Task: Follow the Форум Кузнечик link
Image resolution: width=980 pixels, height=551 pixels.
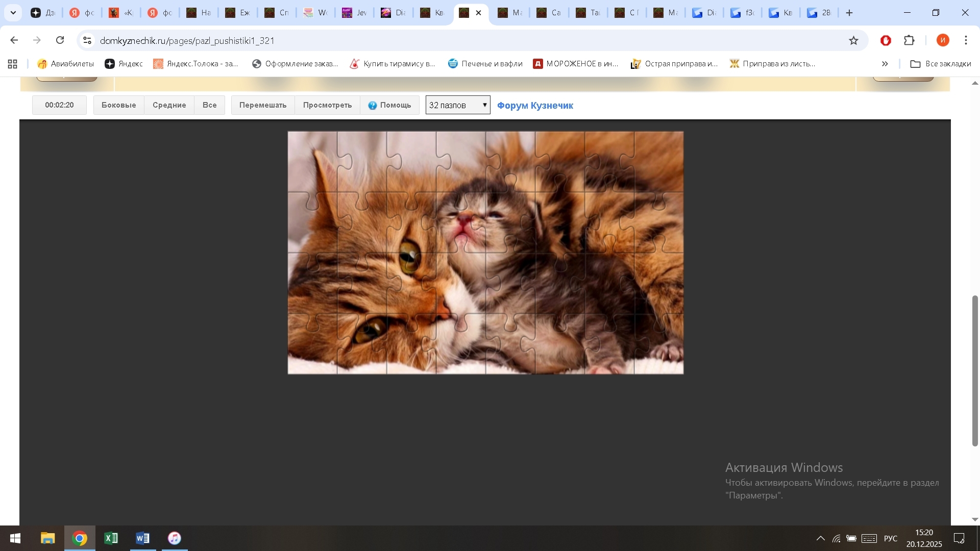Action: (x=535, y=106)
